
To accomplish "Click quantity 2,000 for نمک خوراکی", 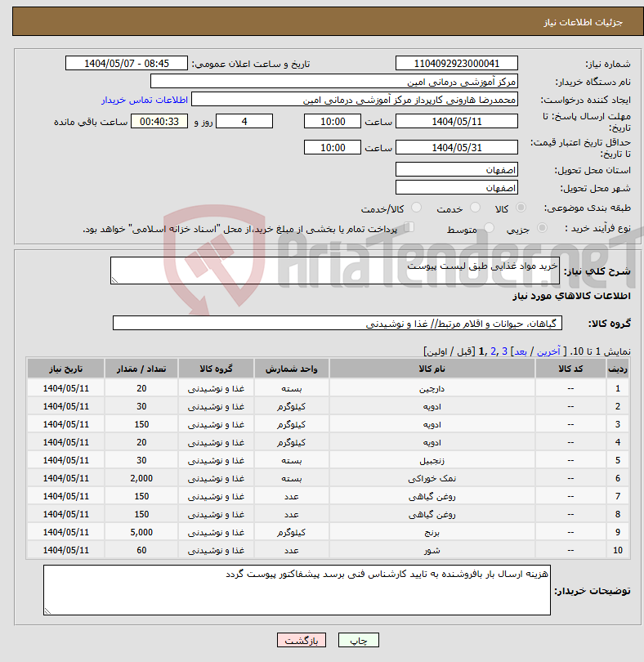I will [141, 478].
